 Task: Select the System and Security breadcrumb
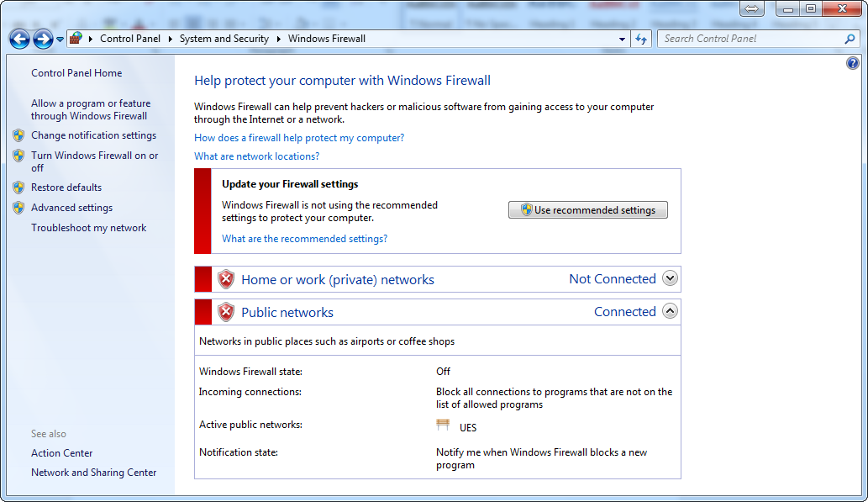pyautogui.click(x=224, y=39)
